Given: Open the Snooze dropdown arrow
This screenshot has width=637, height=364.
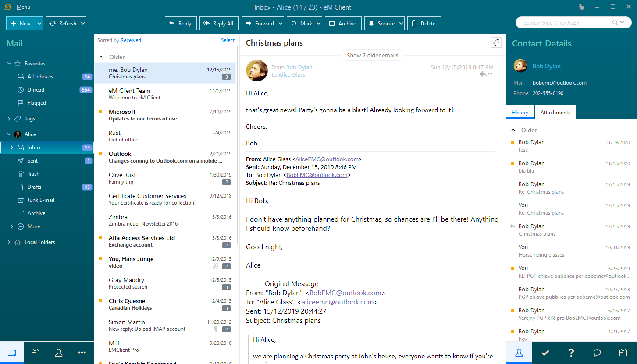Looking at the screenshot, I should point(401,24).
